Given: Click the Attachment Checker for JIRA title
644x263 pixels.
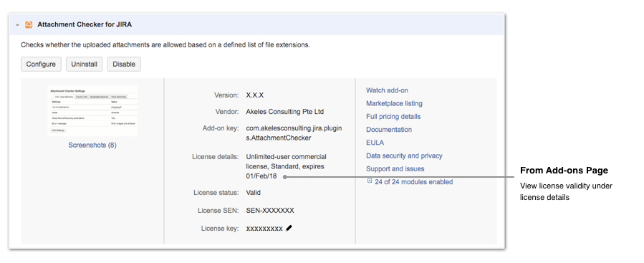Looking at the screenshot, I should click(85, 24).
